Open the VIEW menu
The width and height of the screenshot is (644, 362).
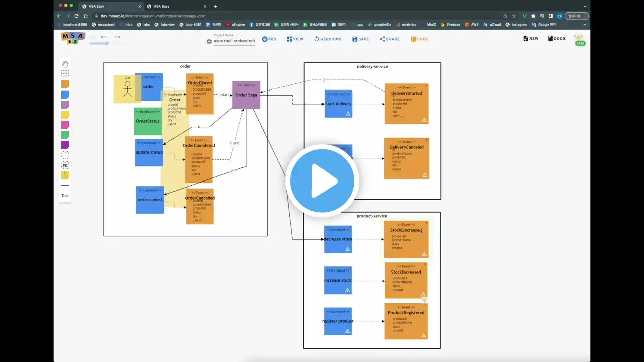295,39
